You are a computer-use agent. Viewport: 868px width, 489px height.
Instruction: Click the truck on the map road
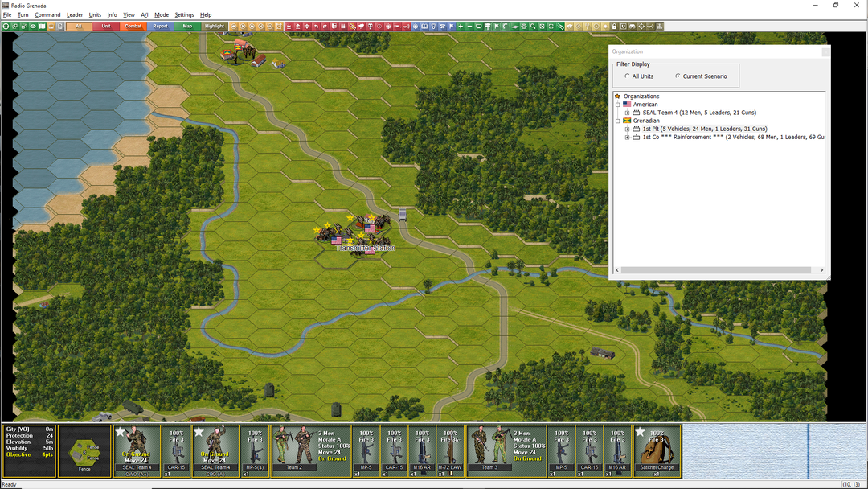pos(403,214)
